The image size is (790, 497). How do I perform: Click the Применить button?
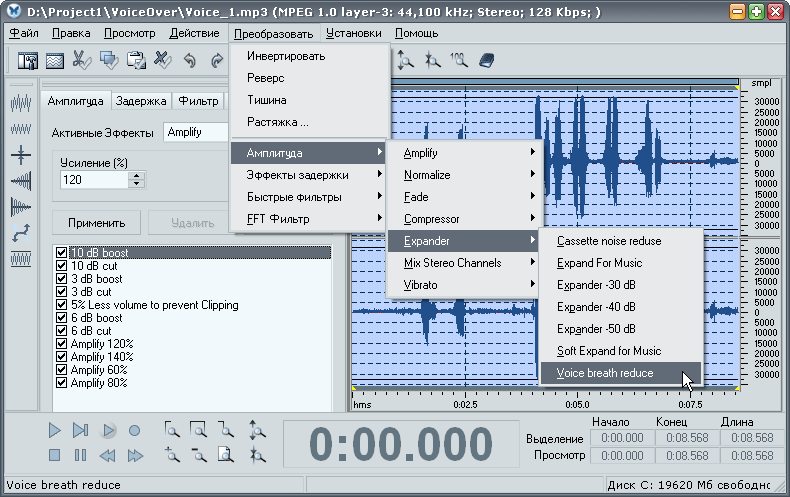pos(96,223)
